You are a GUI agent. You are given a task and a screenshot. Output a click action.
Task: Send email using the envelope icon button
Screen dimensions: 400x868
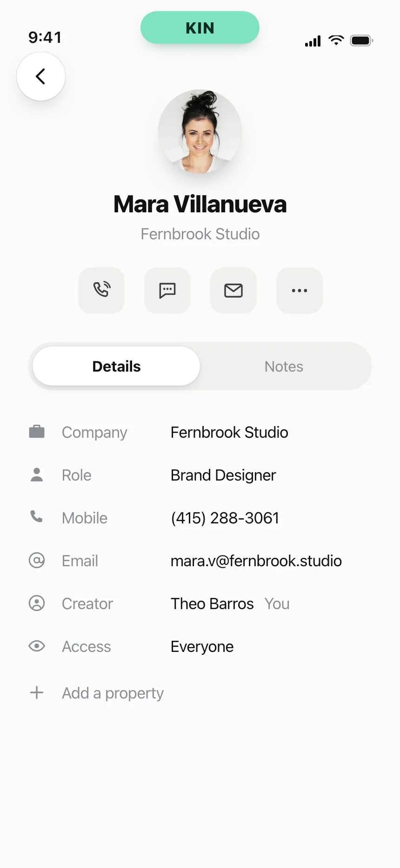tap(233, 290)
